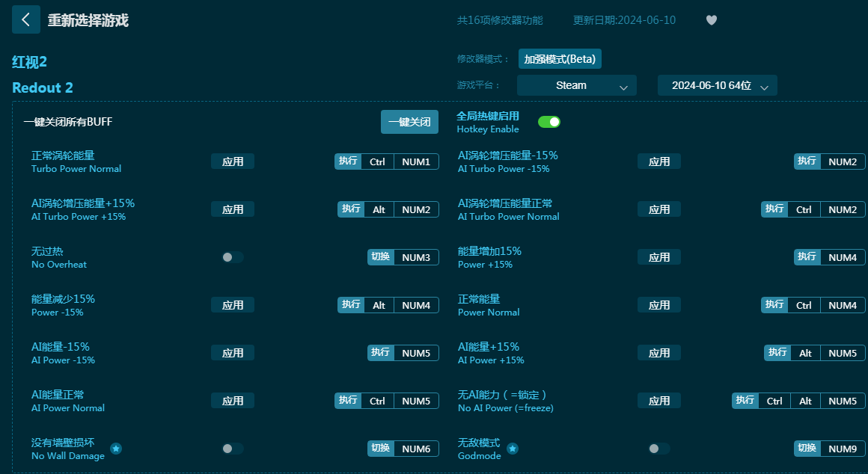Apply Power +15%
The height and width of the screenshot is (474, 868).
coord(658,257)
